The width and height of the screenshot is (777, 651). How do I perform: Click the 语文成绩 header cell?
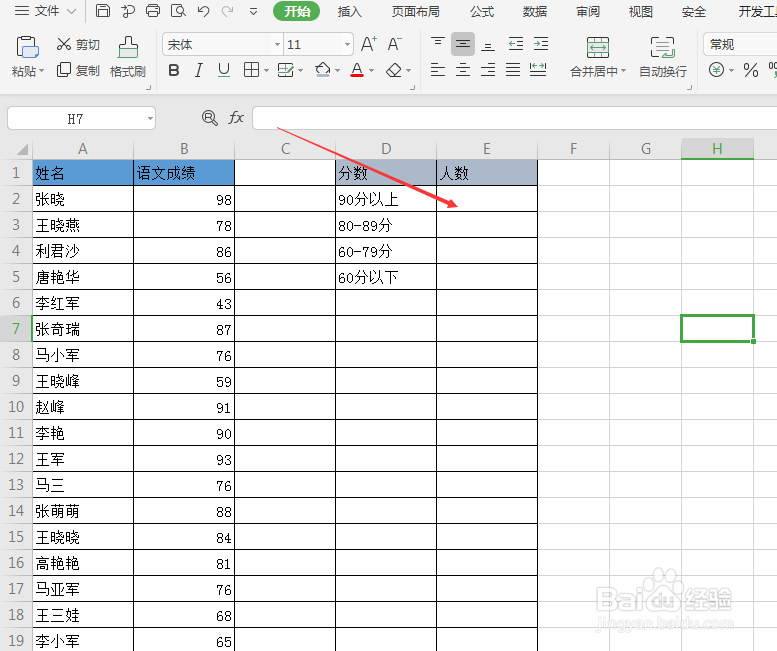(x=184, y=172)
